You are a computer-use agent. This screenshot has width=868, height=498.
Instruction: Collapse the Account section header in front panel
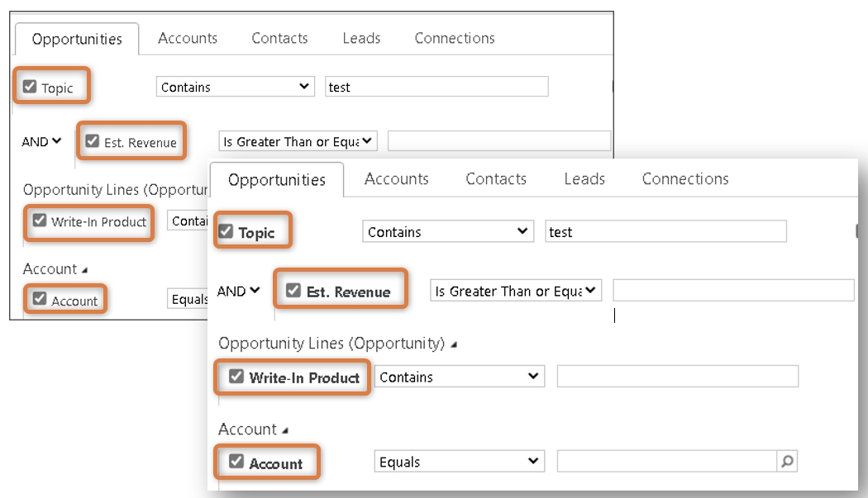coord(285,430)
